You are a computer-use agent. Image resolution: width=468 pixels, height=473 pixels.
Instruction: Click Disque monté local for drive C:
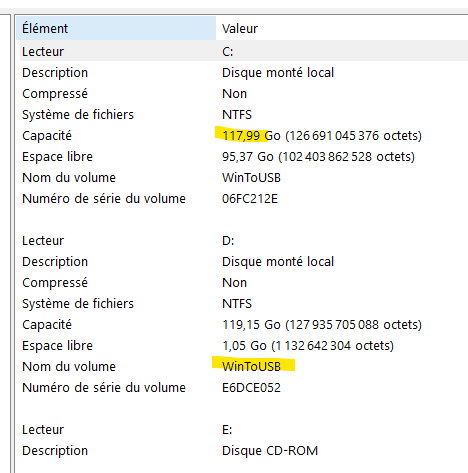pyautogui.click(x=278, y=73)
